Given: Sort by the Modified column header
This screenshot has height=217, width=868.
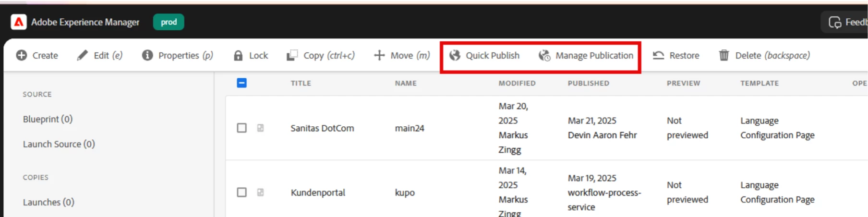Looking at the screenshot, I should tap(517, 83).
